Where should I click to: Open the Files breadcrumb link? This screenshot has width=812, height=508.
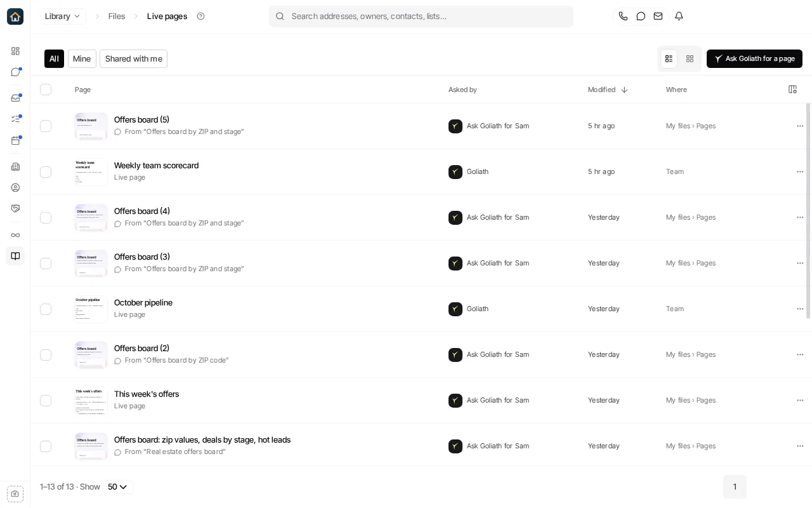click(117, 17)
